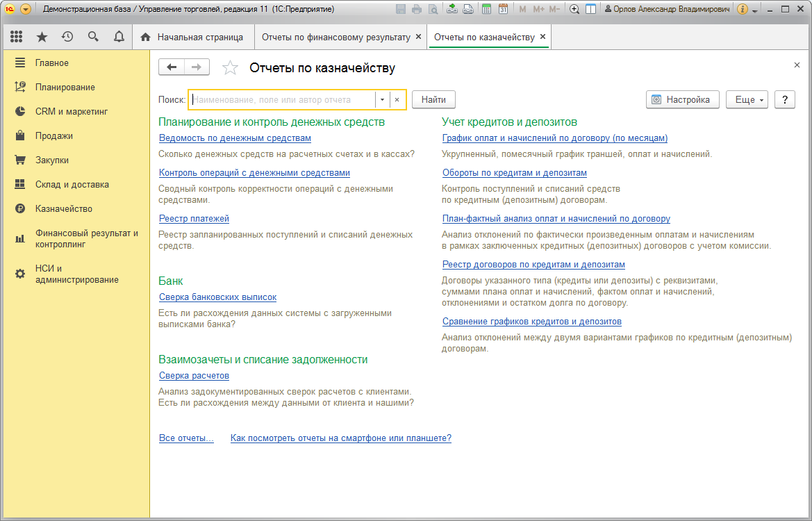Open the sections menu grid icon
The width and height of the screenshot is (812, 521).
coord(16,37)
